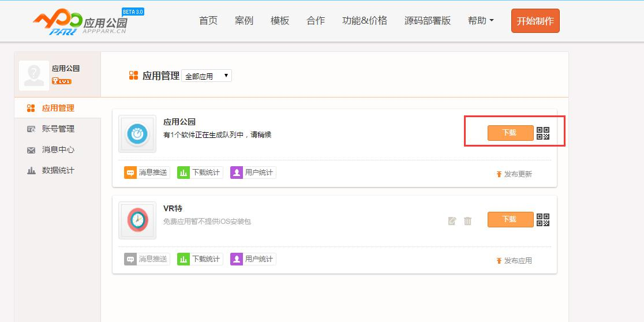Click 消息推送 under the 应用公园 app
644x322 pixels.
pos(147,173)
